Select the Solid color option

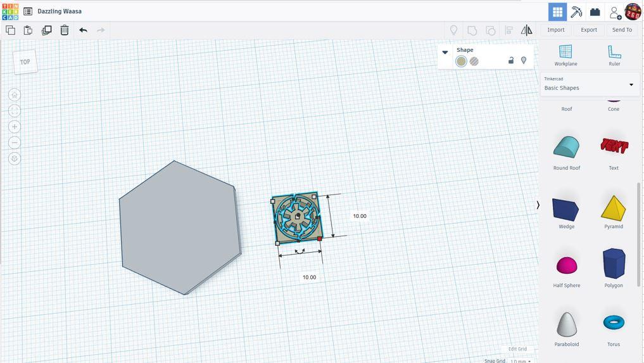(461, 61)
